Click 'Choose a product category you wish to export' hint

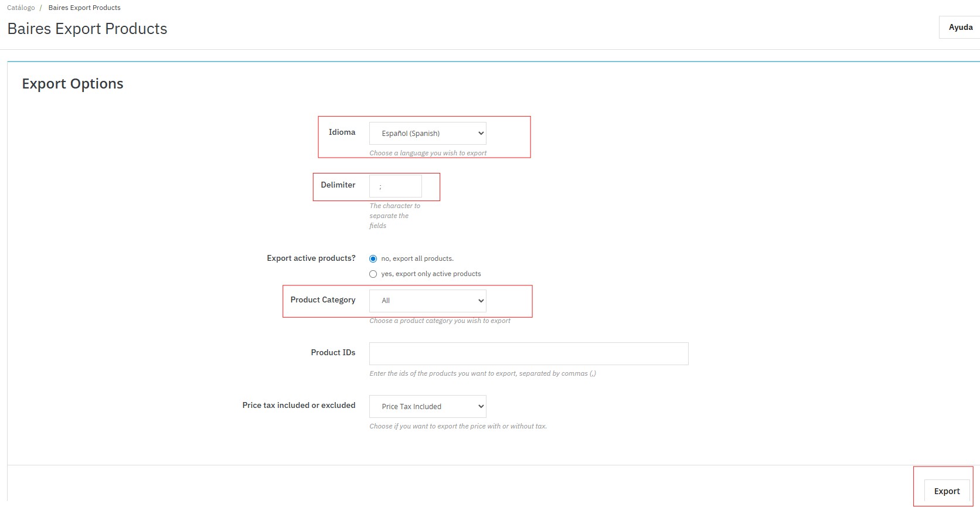tap(440, 321)
